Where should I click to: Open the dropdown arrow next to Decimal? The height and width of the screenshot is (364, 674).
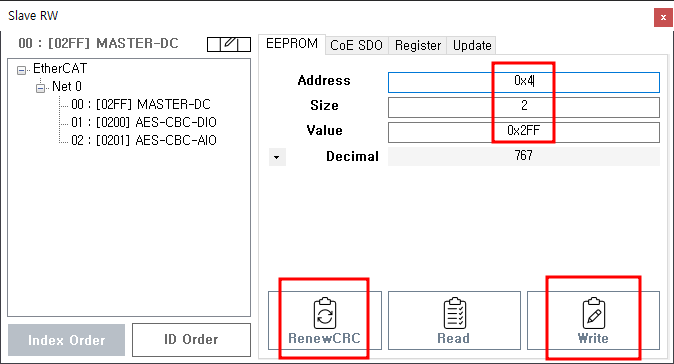(x=277, y=157)
